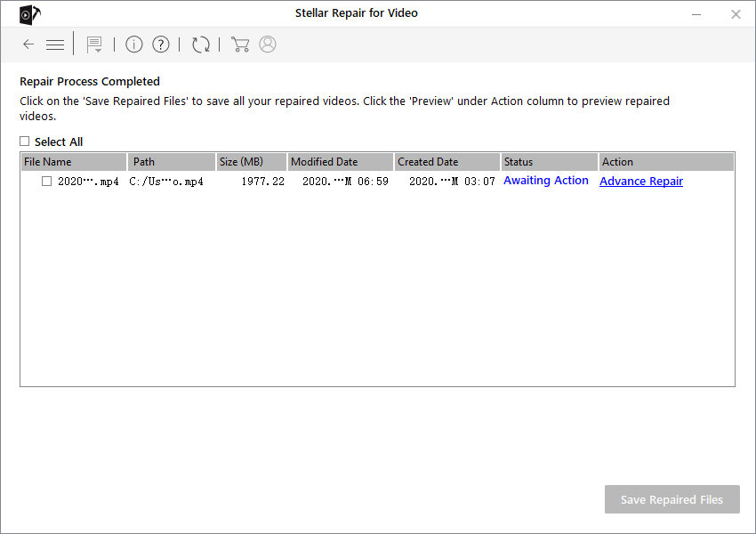Image resolution: width=756 pixels, height=534 pixels.
Task: Click the update refresh arrows icon
Action: [201, 44]
